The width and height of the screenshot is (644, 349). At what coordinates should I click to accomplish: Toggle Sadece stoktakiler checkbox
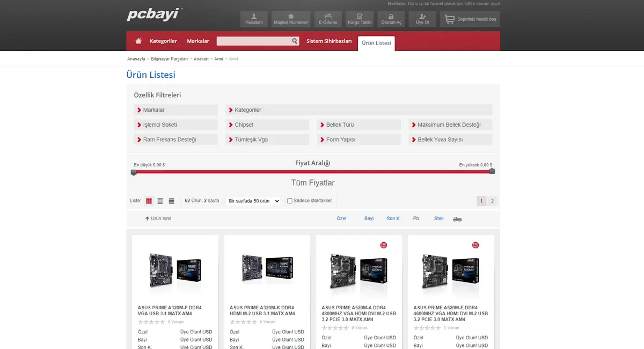tap(290, 201)
